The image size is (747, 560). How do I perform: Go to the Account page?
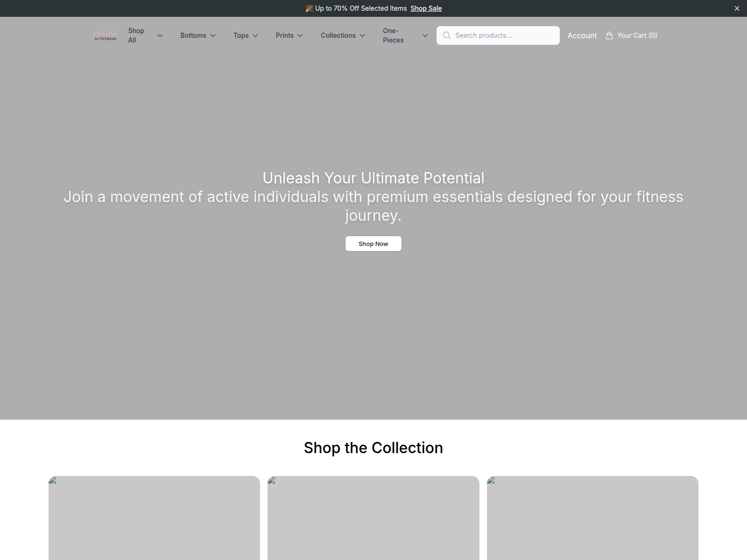coord(582,35)
